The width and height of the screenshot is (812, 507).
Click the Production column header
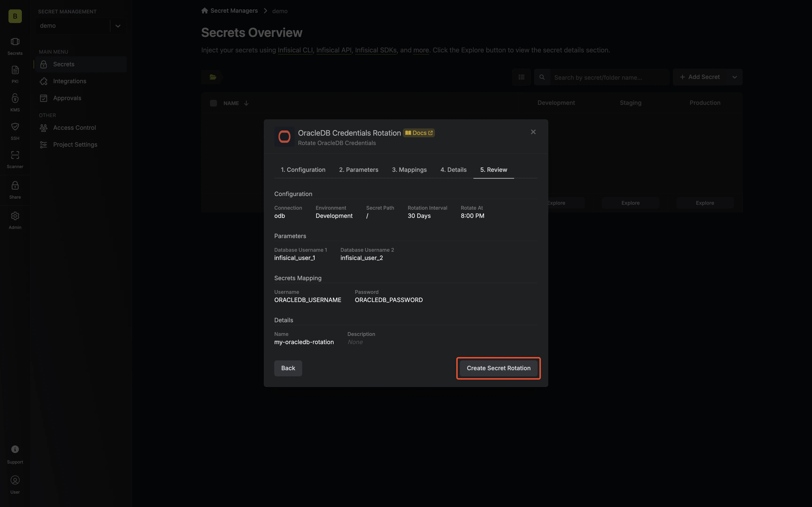tap(705, 103)
